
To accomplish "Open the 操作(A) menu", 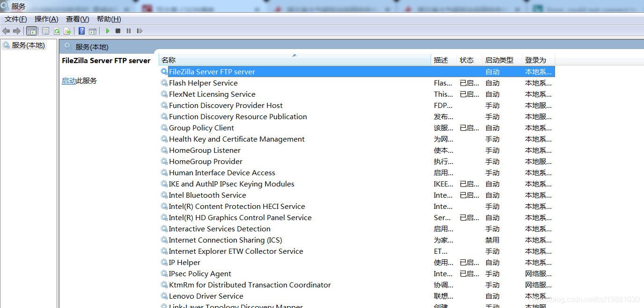I will tap(46, 19).
